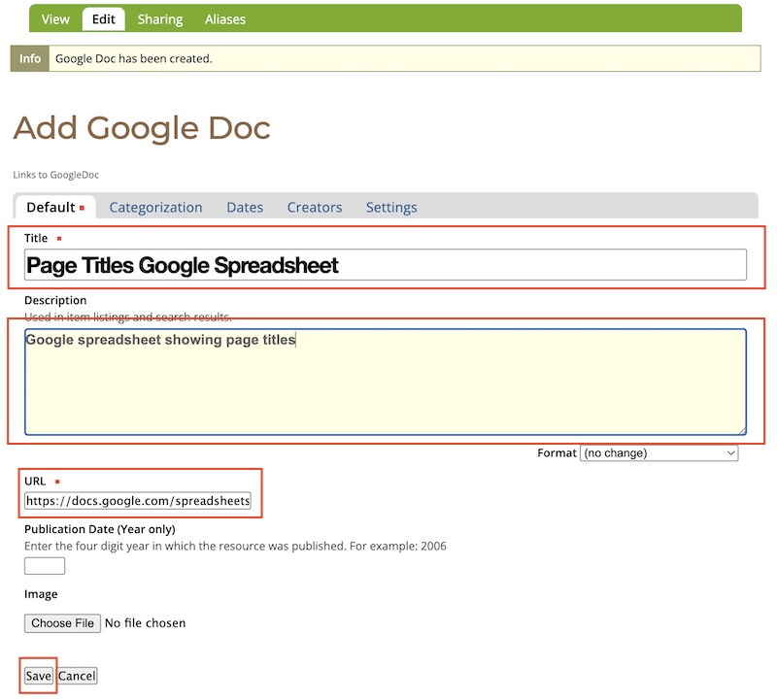Open the Sharing tab
Image resolution: width=777 pixels, height=700 pixels.
[x=159, y=18]
